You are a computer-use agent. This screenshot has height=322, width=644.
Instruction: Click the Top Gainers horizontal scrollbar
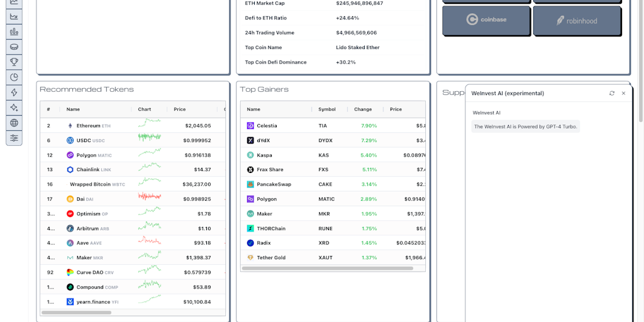point(327,269)
